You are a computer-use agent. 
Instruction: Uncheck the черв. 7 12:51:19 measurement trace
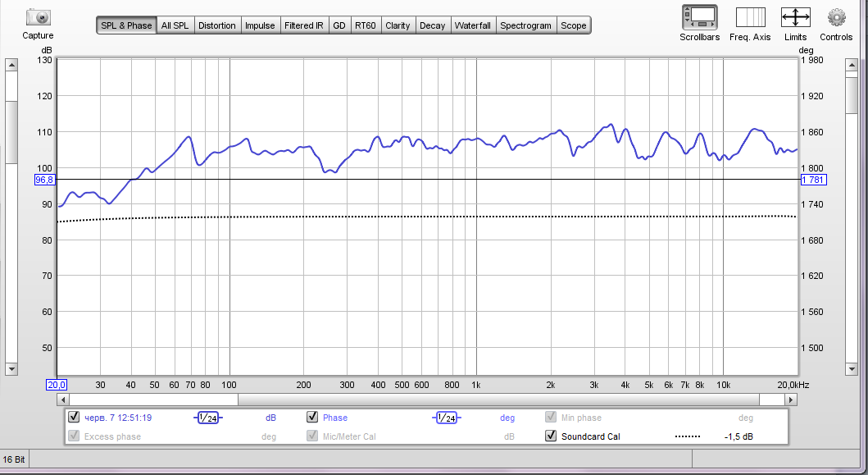[x=75, y=418]
